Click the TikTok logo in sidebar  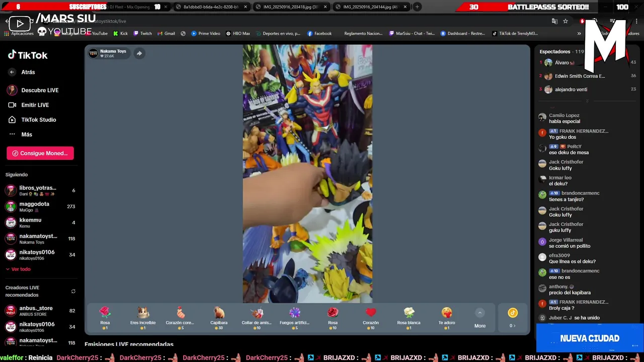pyautogui.click(x=28, y=55)
